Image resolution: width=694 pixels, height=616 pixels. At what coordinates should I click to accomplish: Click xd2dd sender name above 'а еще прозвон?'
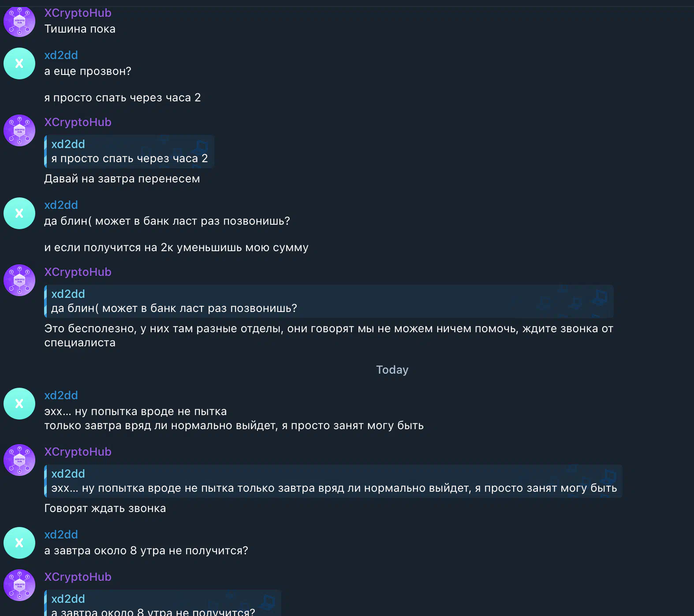tap(61, 55)
